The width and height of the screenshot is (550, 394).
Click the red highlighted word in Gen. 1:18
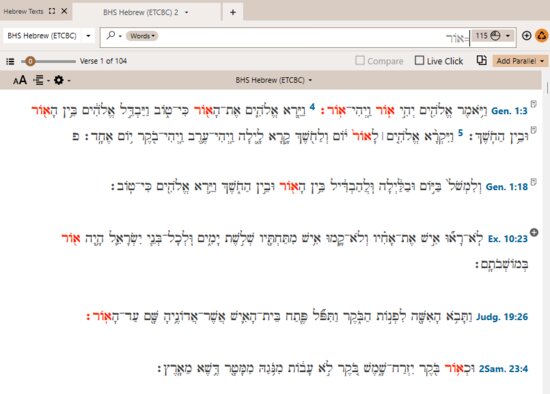coord(289,186)
